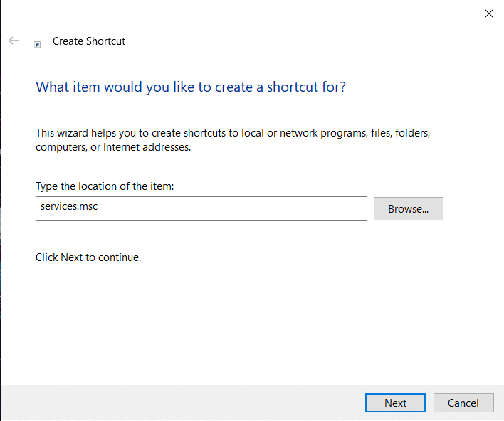Image resolution: width=504 pixels, height=421 pixels.
Task: Click the back arrow in wizard header
Action: pyautogui.click(x=14, y=41)
